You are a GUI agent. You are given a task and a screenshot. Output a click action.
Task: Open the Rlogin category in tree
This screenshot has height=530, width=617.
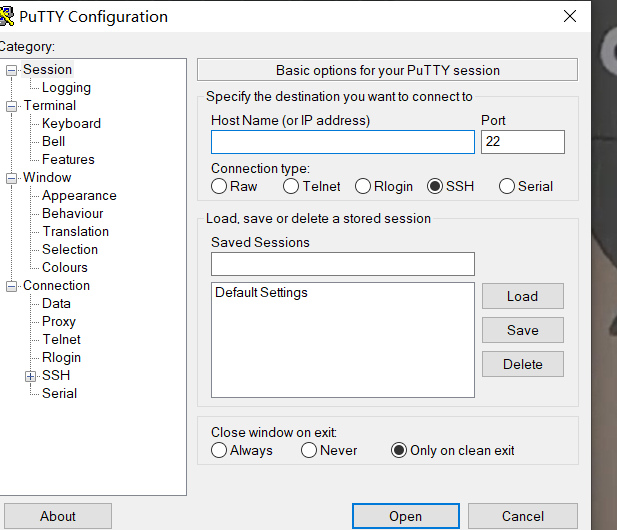61,357
